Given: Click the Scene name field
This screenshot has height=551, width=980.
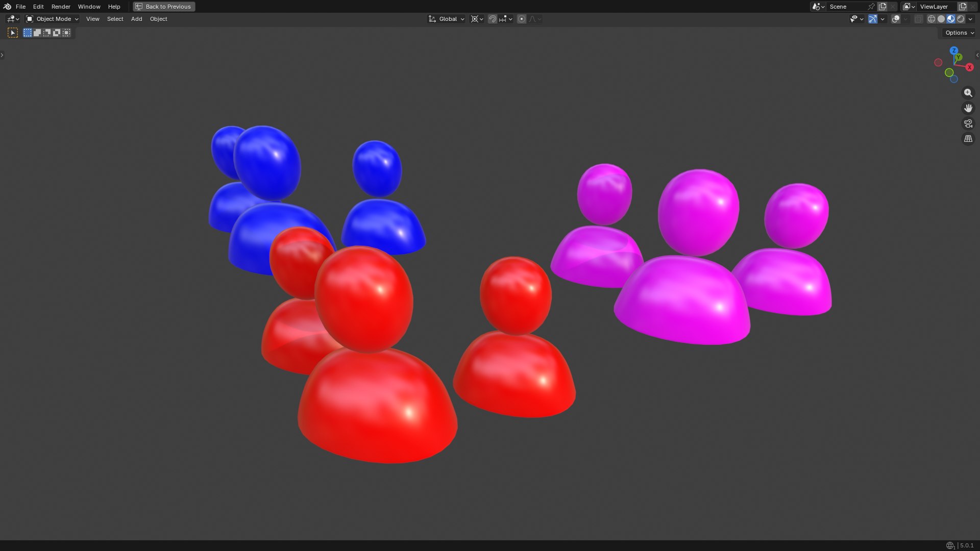Looking at the screenshot, I should tap(847, 7).
